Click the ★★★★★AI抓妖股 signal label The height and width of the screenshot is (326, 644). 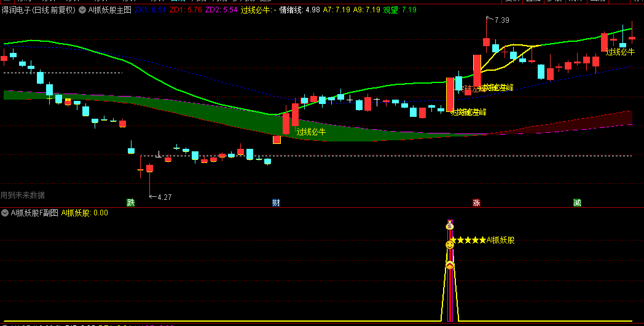click(482, 240)
